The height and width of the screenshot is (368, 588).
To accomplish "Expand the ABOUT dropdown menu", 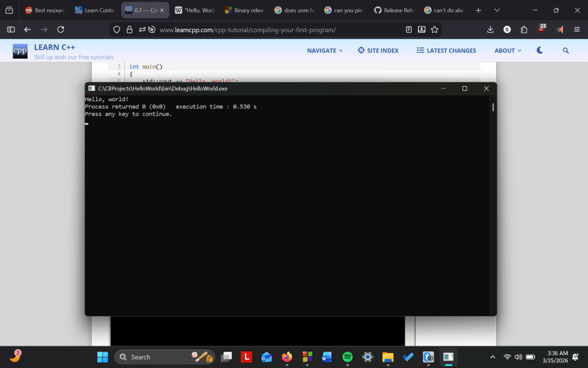I will [508, 51].
